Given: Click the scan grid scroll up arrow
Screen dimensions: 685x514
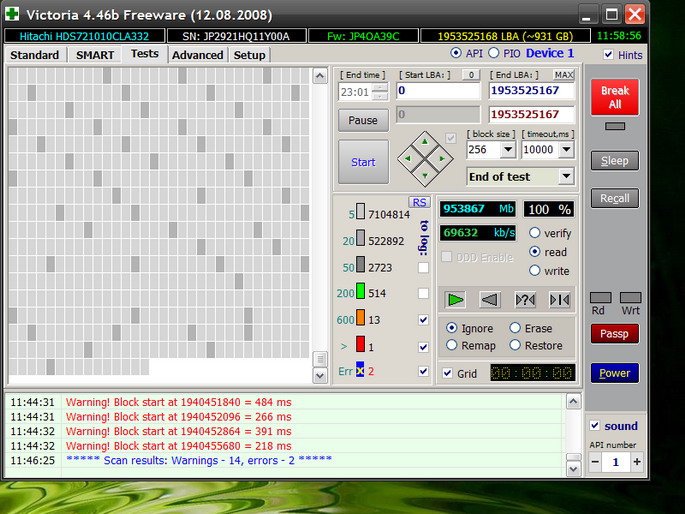Looking at the screenshot, I should click(x=320, y=76).
